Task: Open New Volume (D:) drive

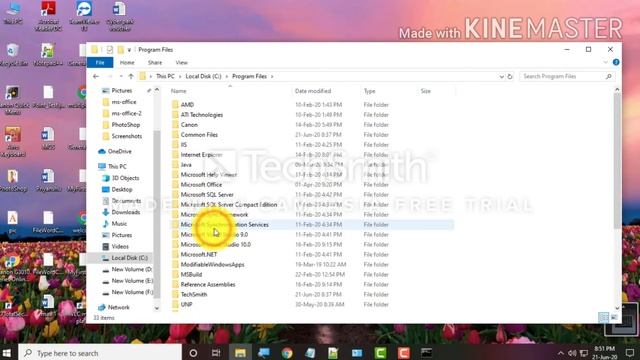Action: coord(131,269)
